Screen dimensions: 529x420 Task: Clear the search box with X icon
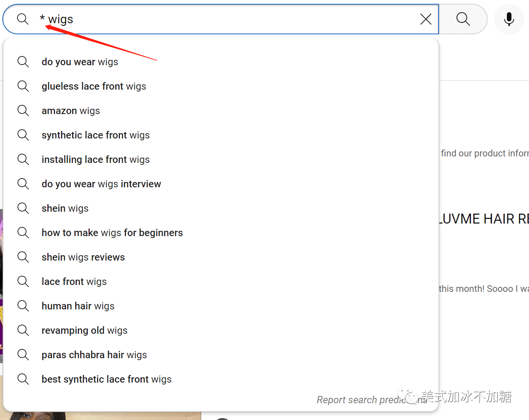[426, 19]
